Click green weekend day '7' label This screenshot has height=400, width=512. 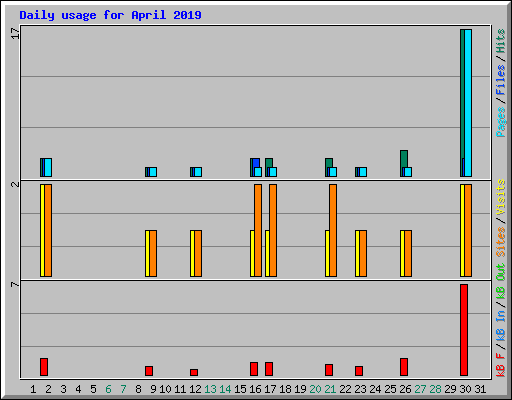[x=123, y=389]
